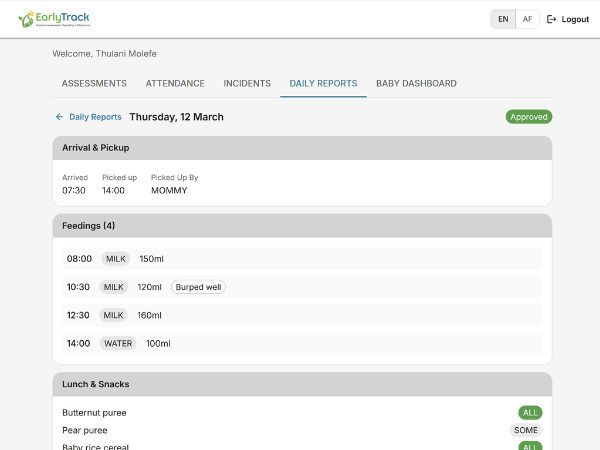Click the ALL badge for Butternut puree
The height and width of the screenshot is (450, 600).
coord(530,412)
